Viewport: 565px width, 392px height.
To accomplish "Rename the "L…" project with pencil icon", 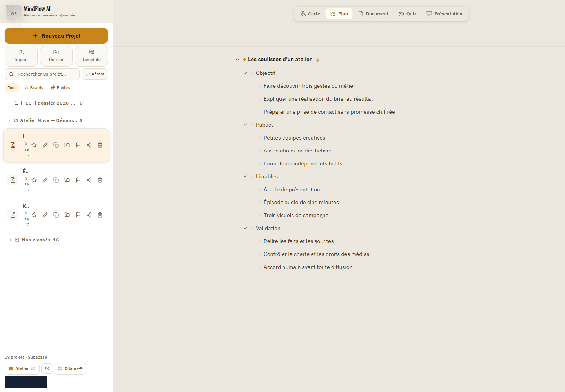I will 45,145.
